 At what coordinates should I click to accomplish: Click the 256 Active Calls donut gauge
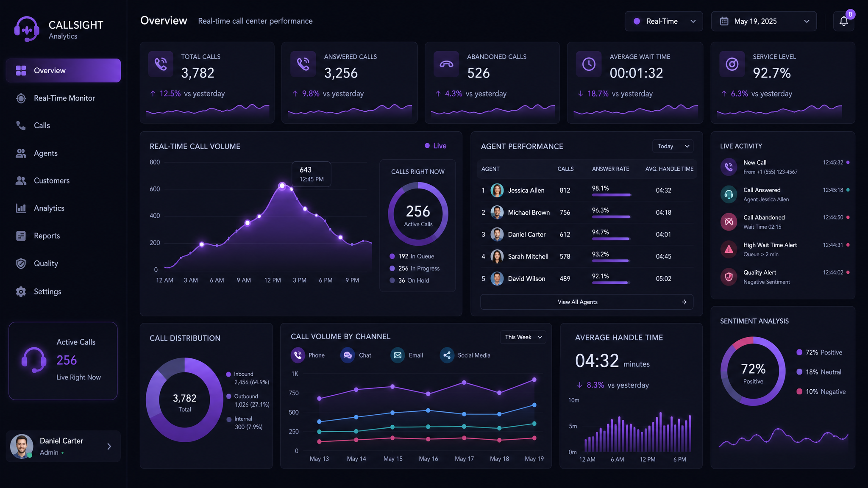(x=418, y=214)
